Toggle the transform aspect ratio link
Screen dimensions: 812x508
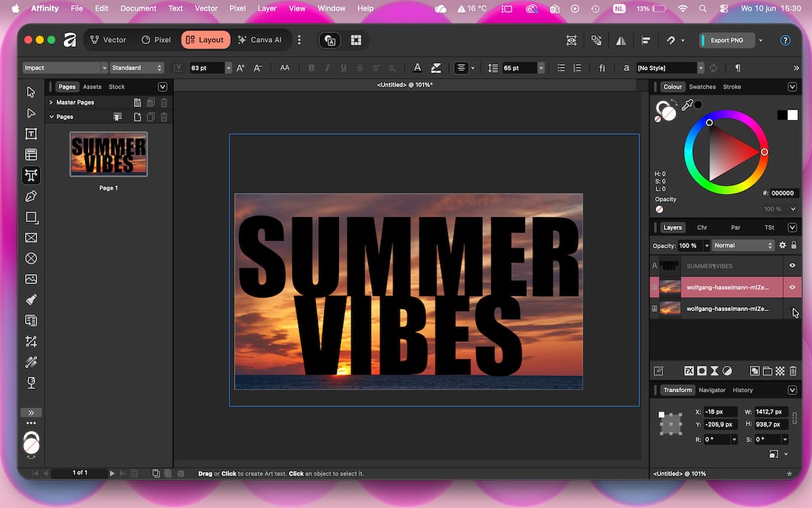pyautogui.click(x=795, y=418)
